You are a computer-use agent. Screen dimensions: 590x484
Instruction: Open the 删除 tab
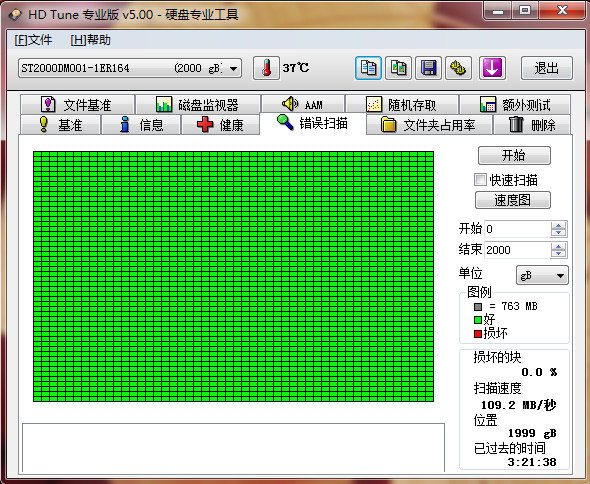click(x=532, y=125)
